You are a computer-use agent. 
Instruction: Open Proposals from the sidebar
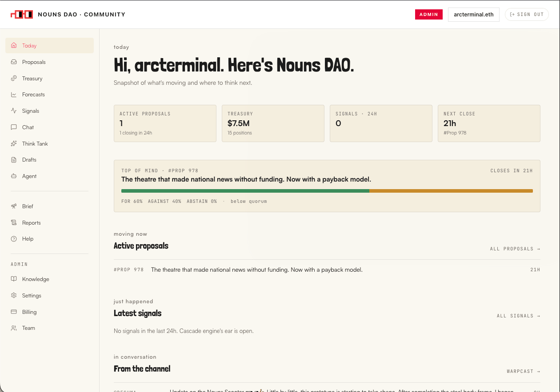pyautogui.click(x=50, y=62)
